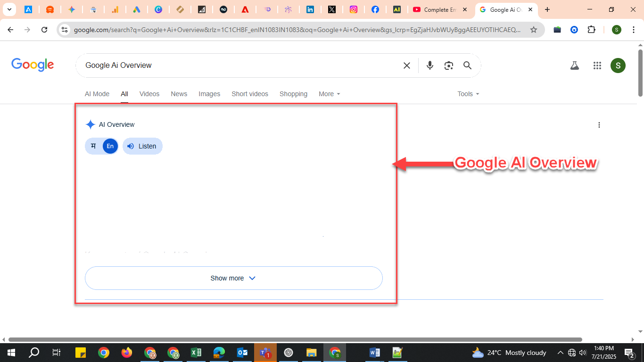Screen dimensions: 644x362
Task: Open the Tools dropdown
Action: click(468, 94)
